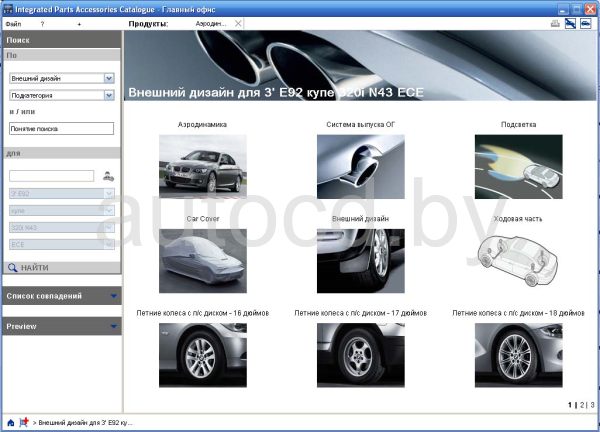Click the Понятие поиска search field
Image resolution: width=600 pixels, height=432 pixels.
pos(61,129)
